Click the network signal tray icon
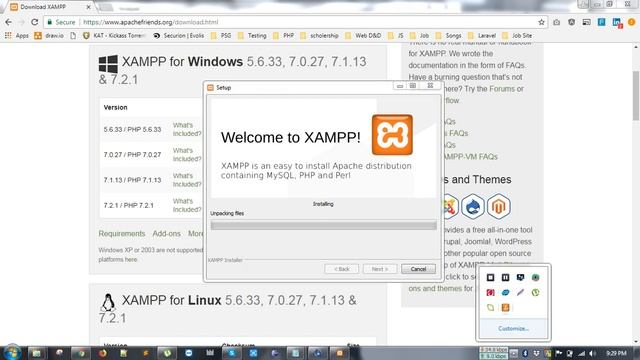Viewport: 640px width, 360px height. point(581,353)
